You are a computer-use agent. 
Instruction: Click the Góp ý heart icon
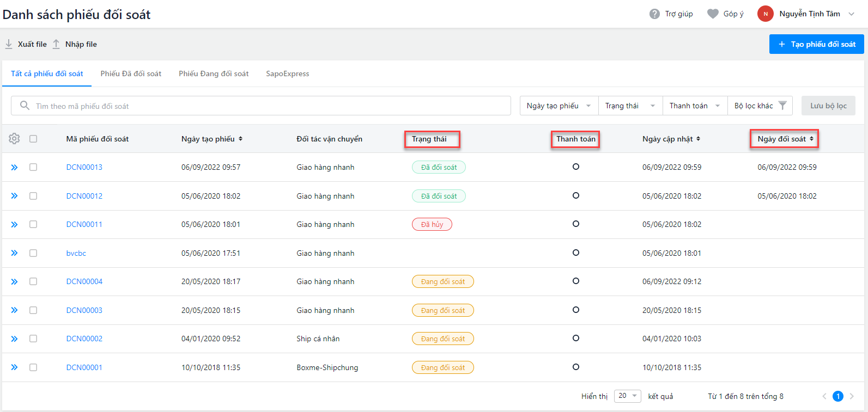tap(713, 14)
